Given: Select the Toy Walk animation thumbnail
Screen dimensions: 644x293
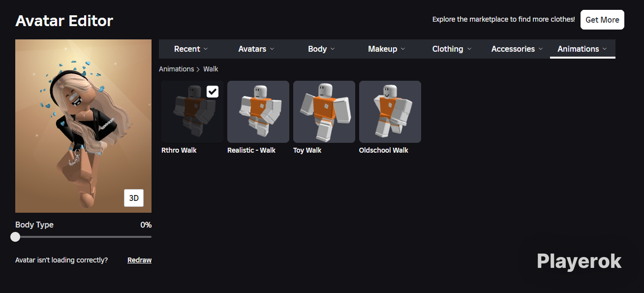Looking at the screenshot, I should [324, 112].
